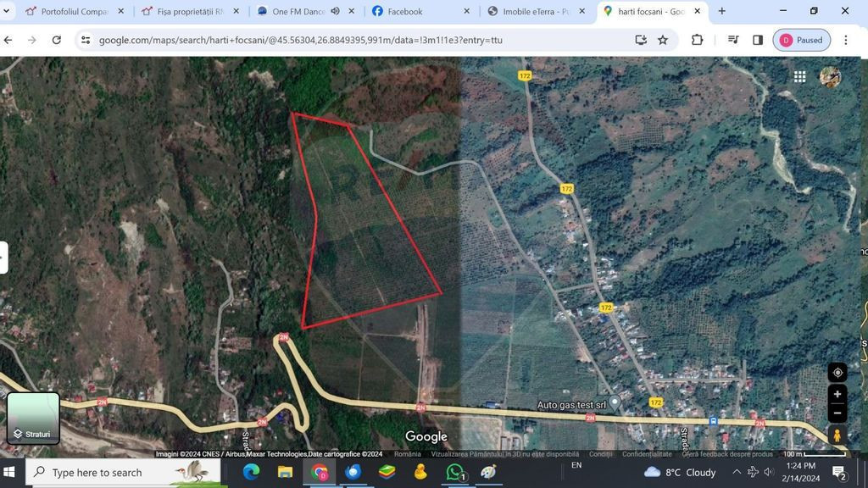Click the Condiții link in the footer
This screenshot has width=868, height=488.
(x=600, y=454)
